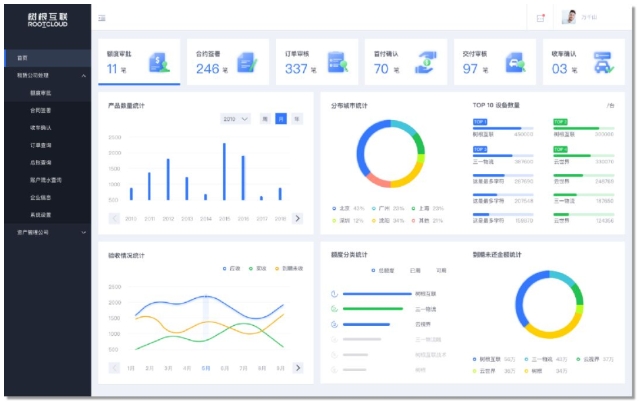Expand the 资产管理公司 sidebar group
Viewport: 640px width, 402px height.
click(x=84, y=232)
